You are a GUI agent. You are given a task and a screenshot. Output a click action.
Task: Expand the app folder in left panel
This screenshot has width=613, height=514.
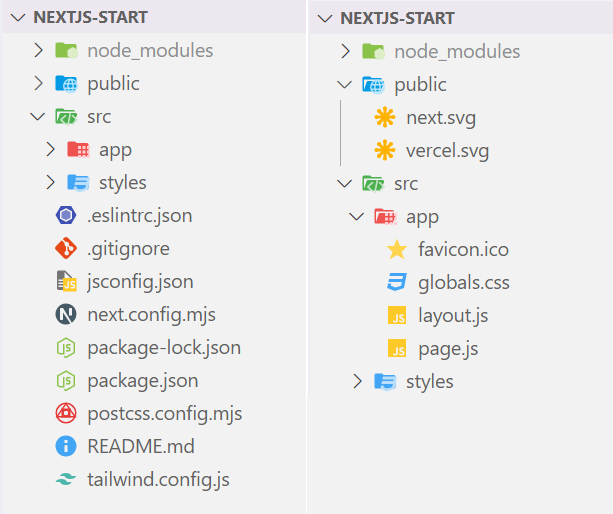point(50,149)
